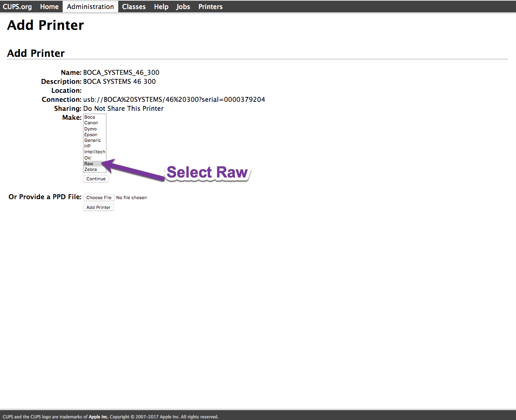This screenshot has height=420, width=516.
Task: Select Generic in the Make list
Action: pyautogui.click(x=95, y=140)
